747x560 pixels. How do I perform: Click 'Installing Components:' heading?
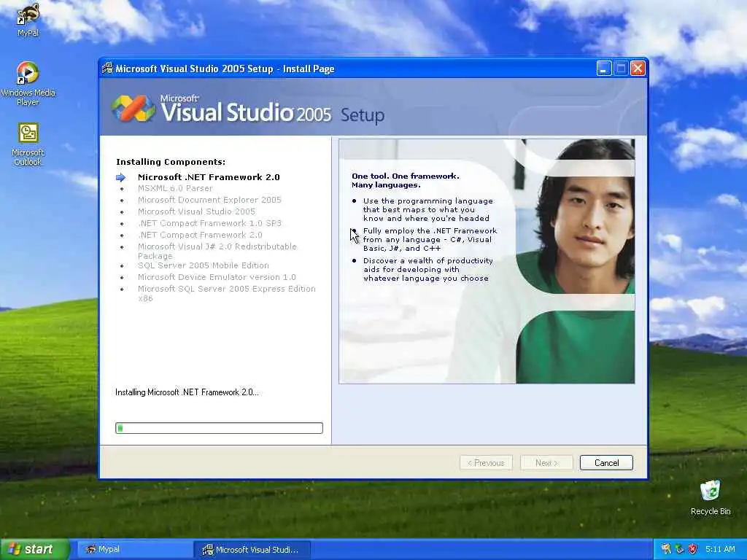pyautogui.click(x=171, y=162)
